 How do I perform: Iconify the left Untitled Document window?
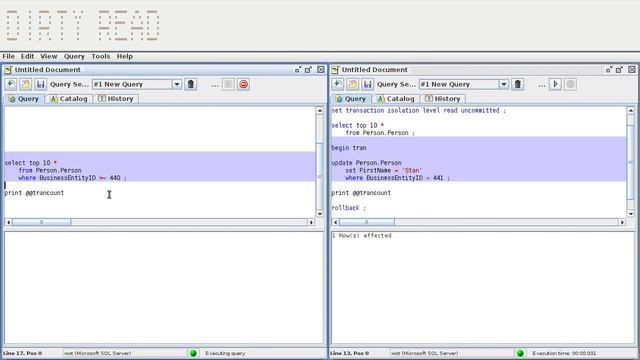pyautogui.click(x=298, y=70)
